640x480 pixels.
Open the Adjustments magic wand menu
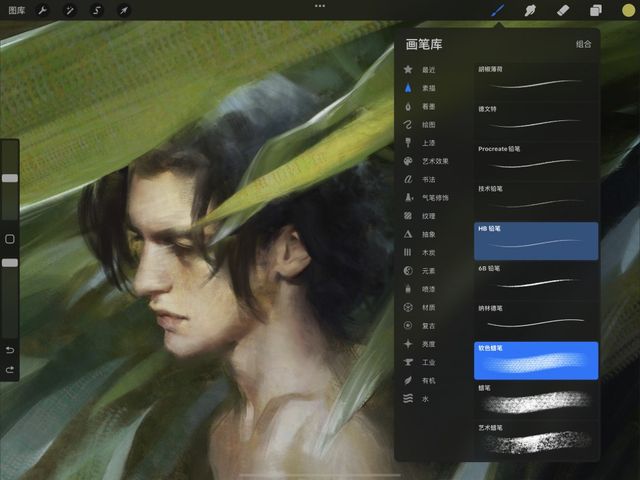click(x=70, y=10)
